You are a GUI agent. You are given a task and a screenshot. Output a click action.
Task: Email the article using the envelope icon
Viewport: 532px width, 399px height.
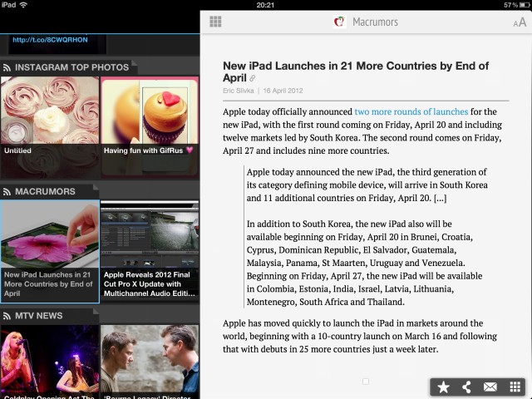[x=490, y=387]
